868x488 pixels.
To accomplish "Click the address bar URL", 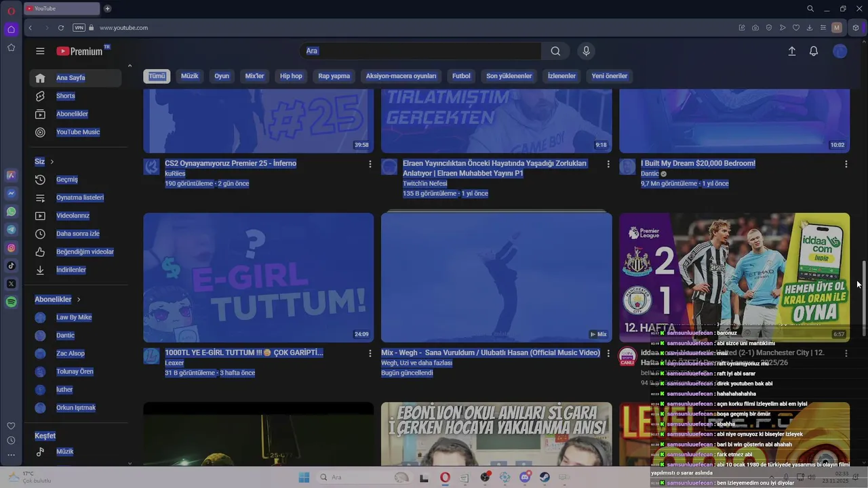I will click(x=123, y=28).
